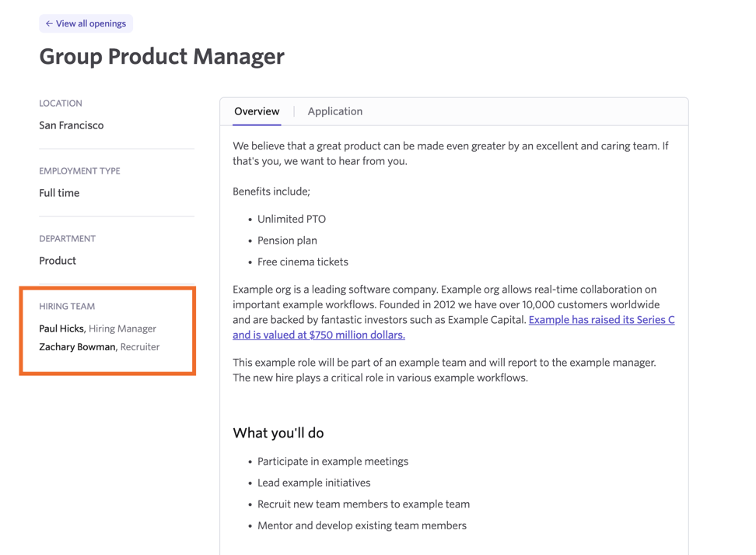Click the Product department value
The width and height of the screenshot is (756, 555).
(x=58, y=261)
